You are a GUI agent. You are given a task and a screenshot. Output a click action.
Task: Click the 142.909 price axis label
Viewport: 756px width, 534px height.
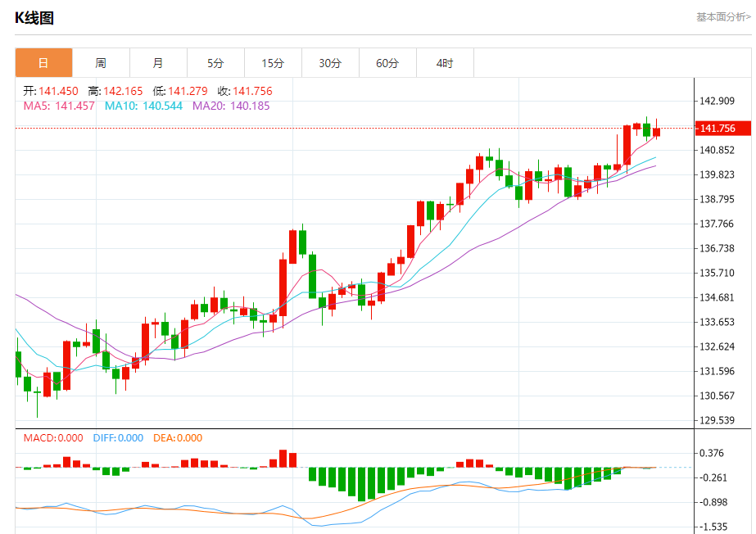coord(717,102)
